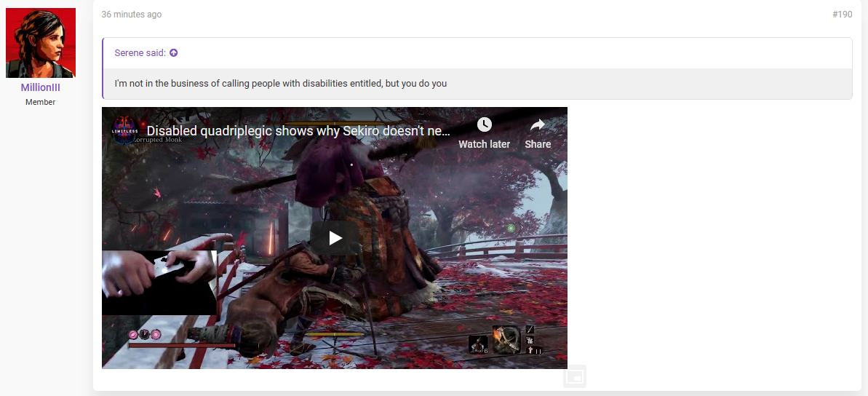This screenshot has height=396, width=868.
Task: Click the Share arrow icon on video
Action: tap(538, 125)
